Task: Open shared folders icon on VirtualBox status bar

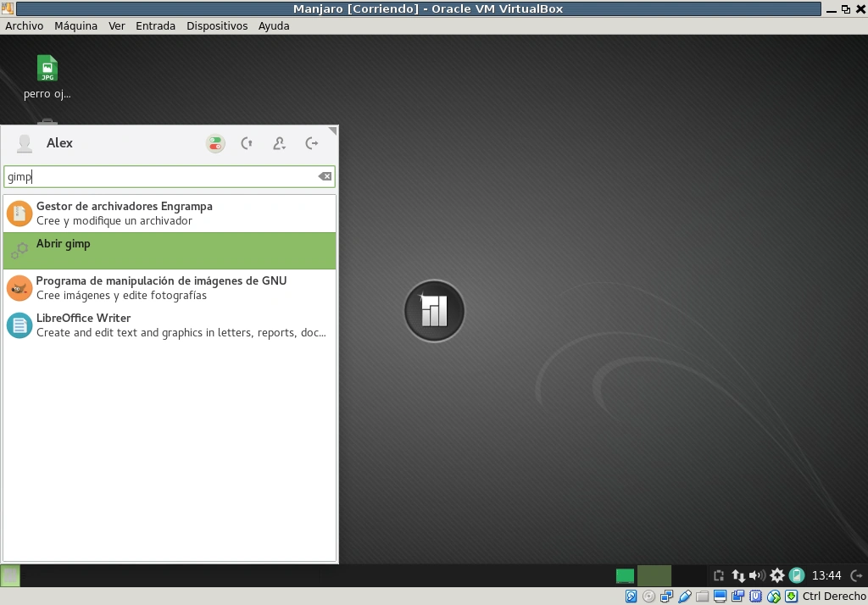Action: pos(701,597)
